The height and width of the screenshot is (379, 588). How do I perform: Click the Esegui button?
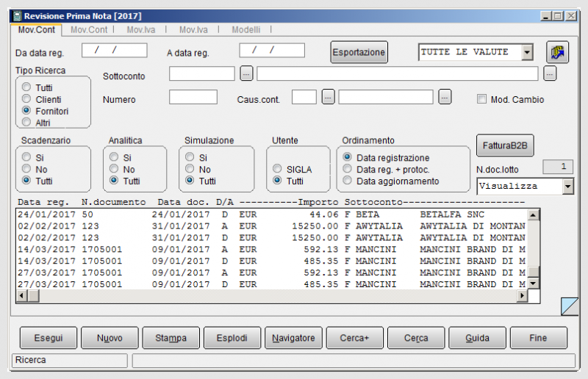click(x=49, y=338)
